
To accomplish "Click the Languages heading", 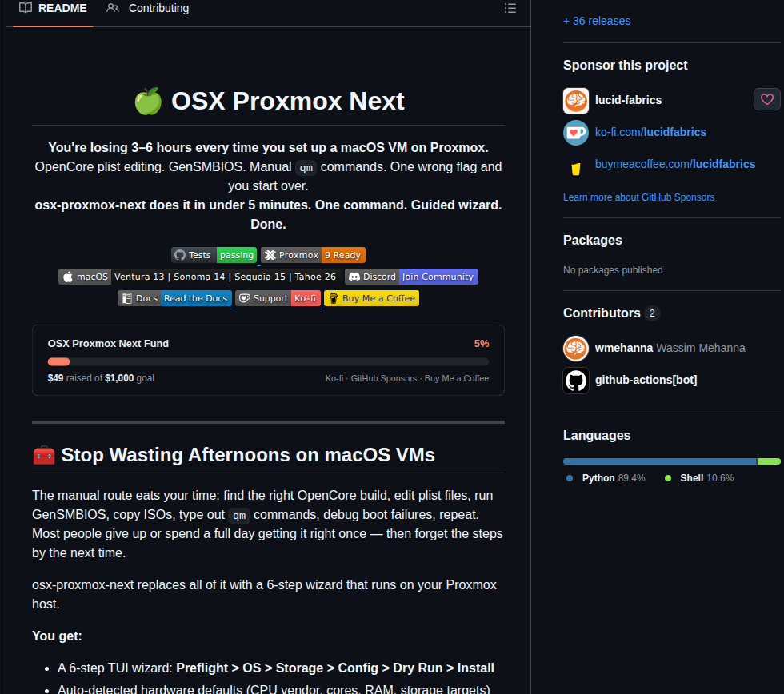I will pos(597,435).
